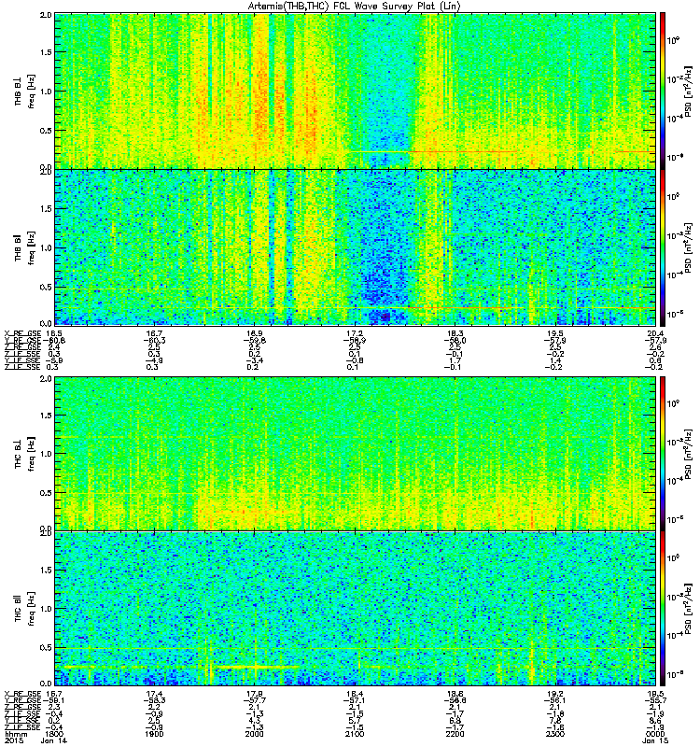Click the 2100 time tick label
Screen dimensions: 700x747
coord(355,734)
